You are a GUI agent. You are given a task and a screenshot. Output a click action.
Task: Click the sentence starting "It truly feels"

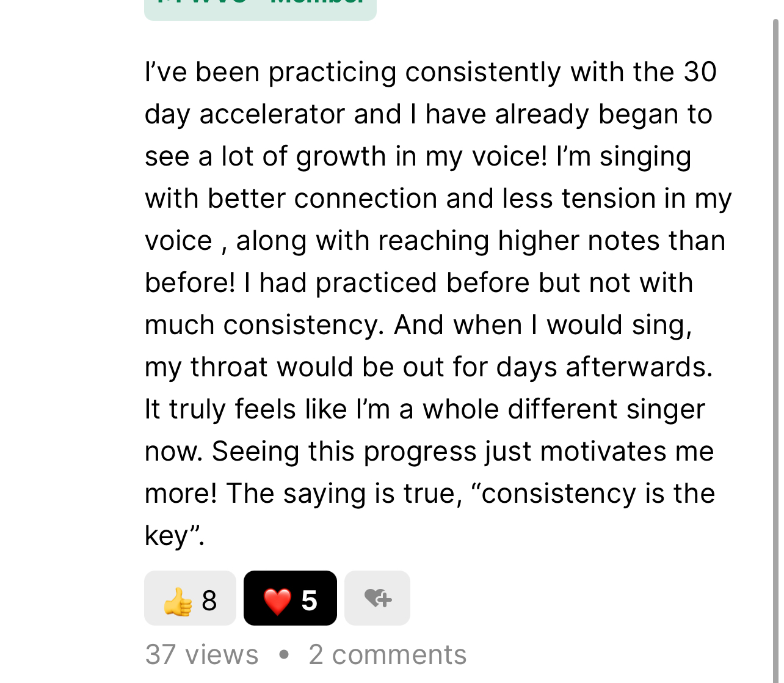click(425, 409)
